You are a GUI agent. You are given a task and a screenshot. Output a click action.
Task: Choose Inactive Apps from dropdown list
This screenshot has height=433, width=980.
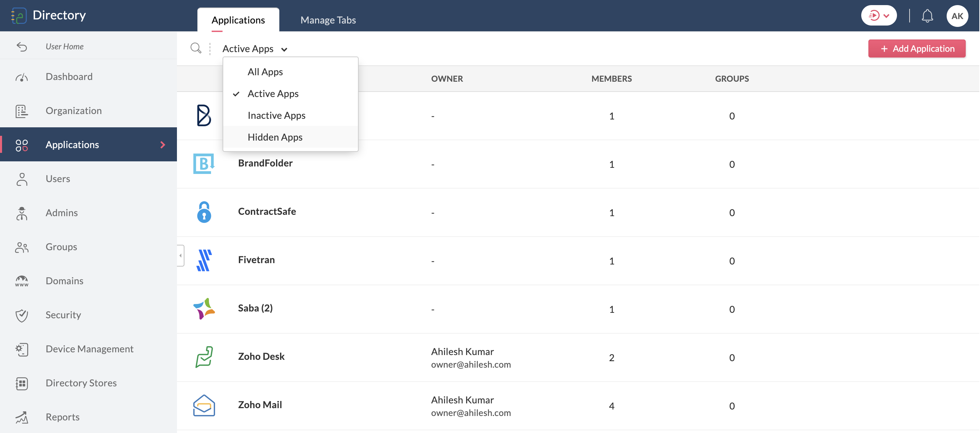[x=276, y=115]
